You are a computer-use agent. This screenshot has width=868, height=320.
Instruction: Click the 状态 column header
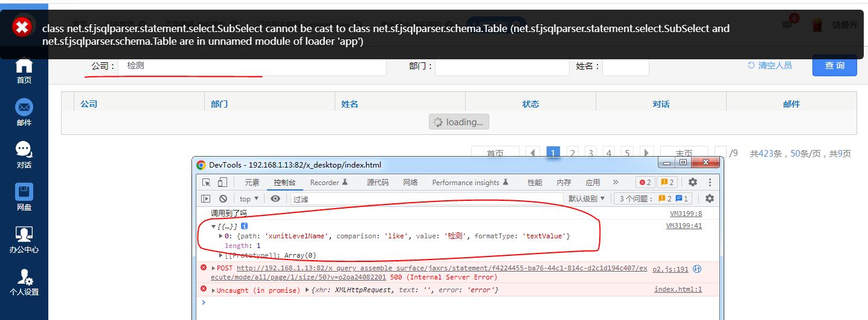coord(530,104)
